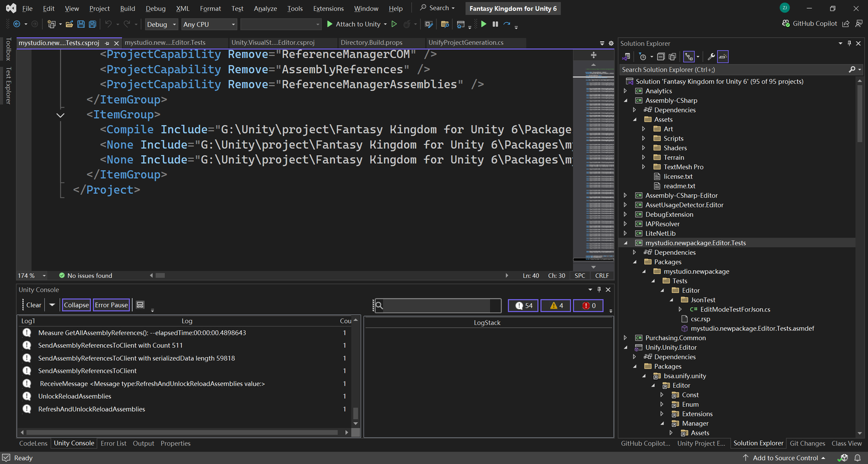Open Solution Explorer properties wrench icon
The width and height of the screenshot is (868, 464).
pos(711,56)
